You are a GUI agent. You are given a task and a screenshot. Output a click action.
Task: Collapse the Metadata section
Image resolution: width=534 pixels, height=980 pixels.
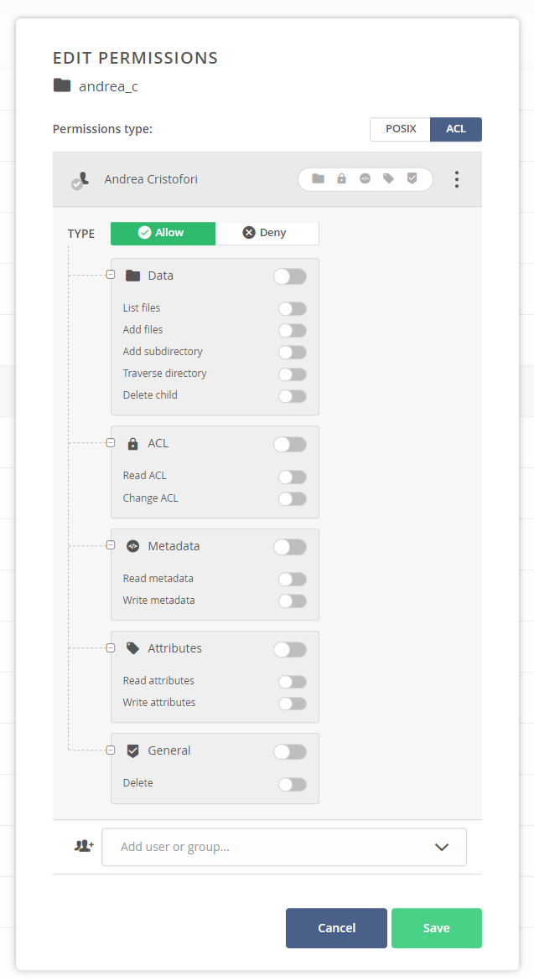(x=111, y=545)
